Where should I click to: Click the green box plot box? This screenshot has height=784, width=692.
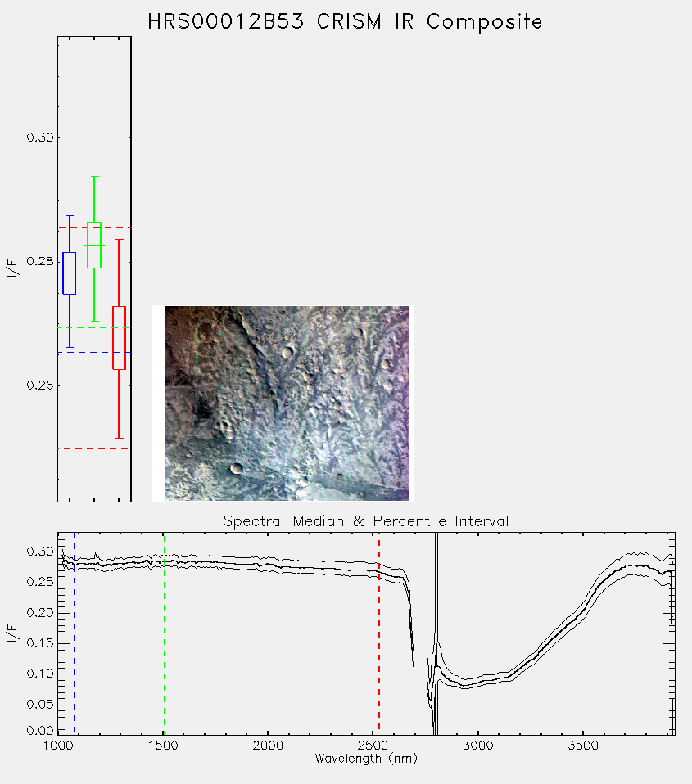(94, 245)
